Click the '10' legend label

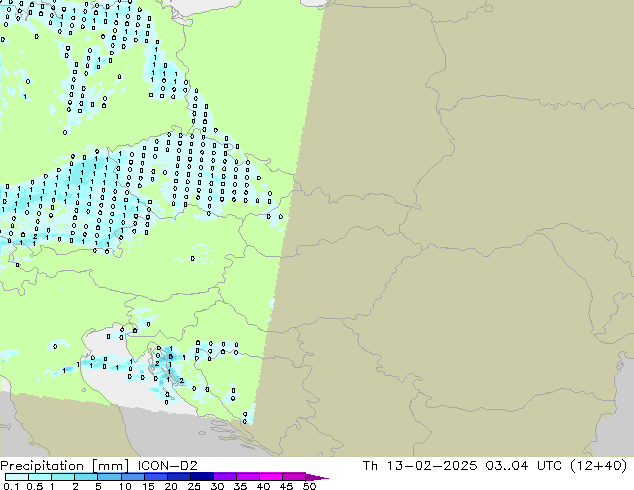tap(125, 486)
